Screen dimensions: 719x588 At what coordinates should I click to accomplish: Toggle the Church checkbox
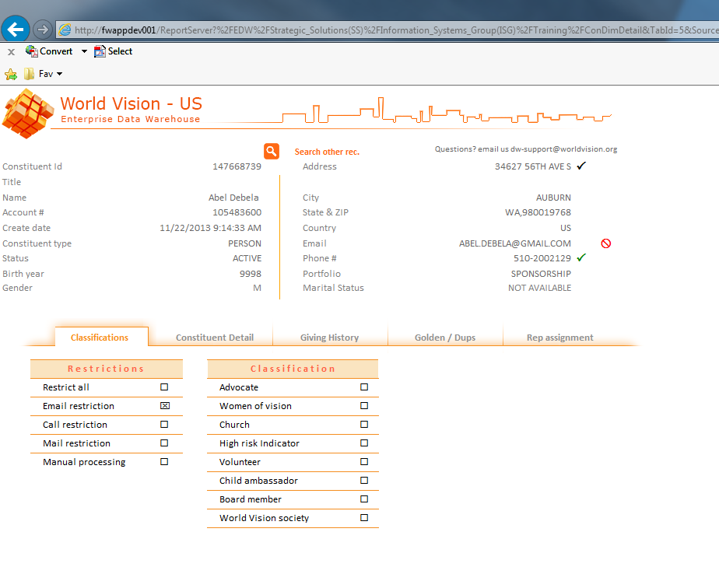click(x=364, y=425)
